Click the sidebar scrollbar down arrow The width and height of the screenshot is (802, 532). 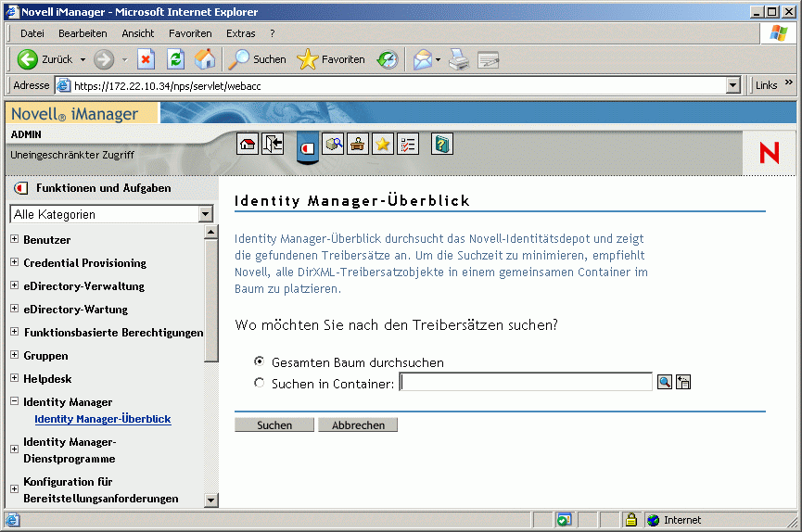pyautogui.click(x=210, y=500)
